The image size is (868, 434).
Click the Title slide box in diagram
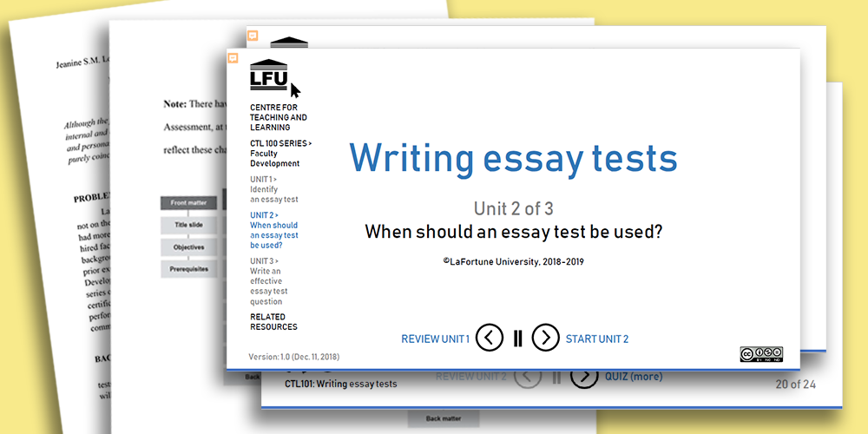(188, 225)
